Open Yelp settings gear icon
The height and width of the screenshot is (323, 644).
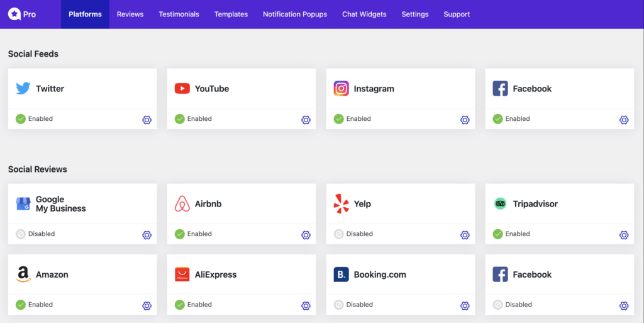[465, 235]
